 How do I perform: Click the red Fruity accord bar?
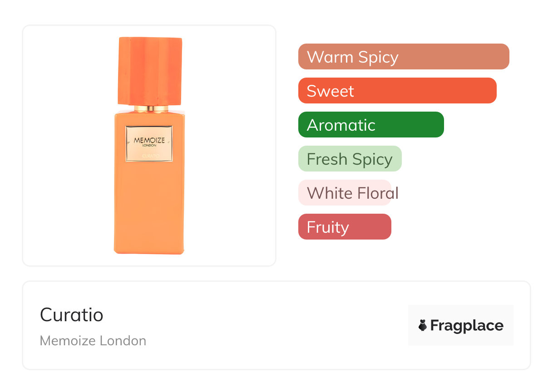(x=344, y=227)
